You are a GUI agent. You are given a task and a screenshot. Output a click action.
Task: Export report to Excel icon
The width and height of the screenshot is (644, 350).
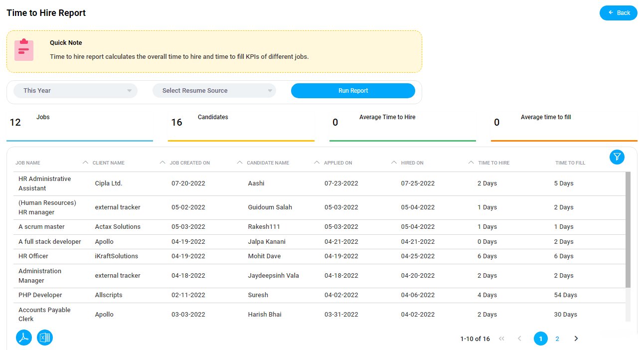coord(45,338)
